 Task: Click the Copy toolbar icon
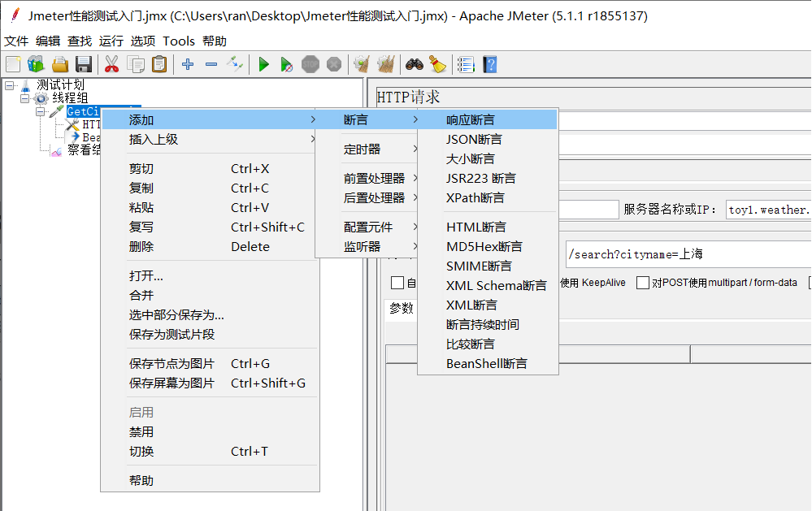(136, 65)
